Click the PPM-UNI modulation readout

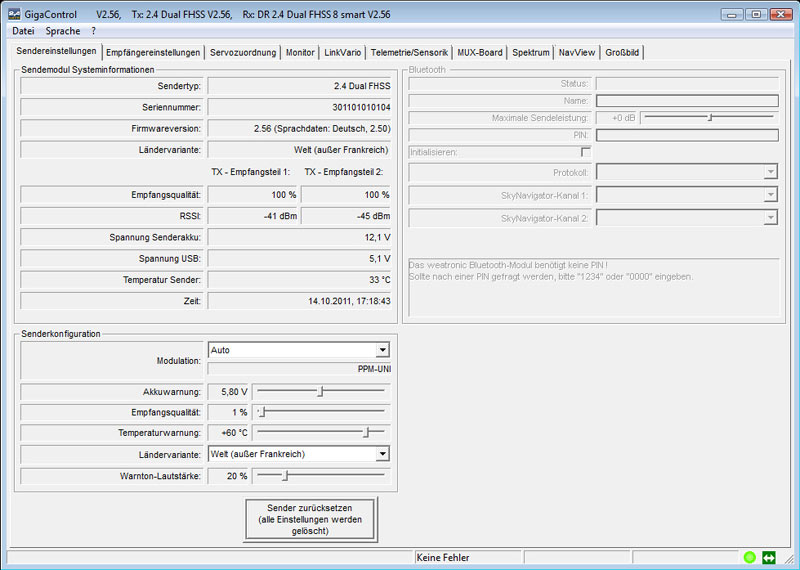point(374,369)
